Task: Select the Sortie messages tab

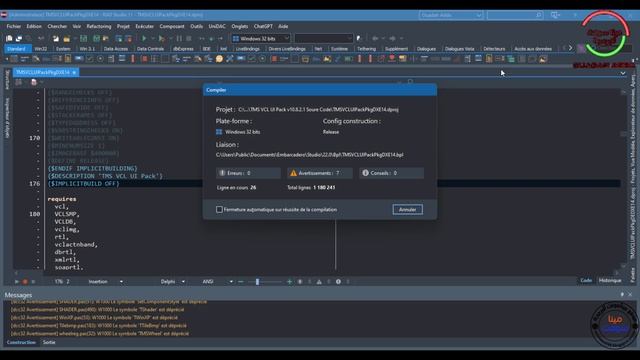Action: pos(49,342)
